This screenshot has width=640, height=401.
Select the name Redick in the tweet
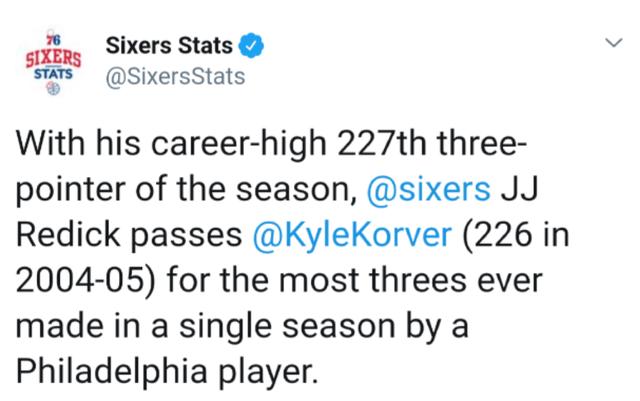(68, 235)
